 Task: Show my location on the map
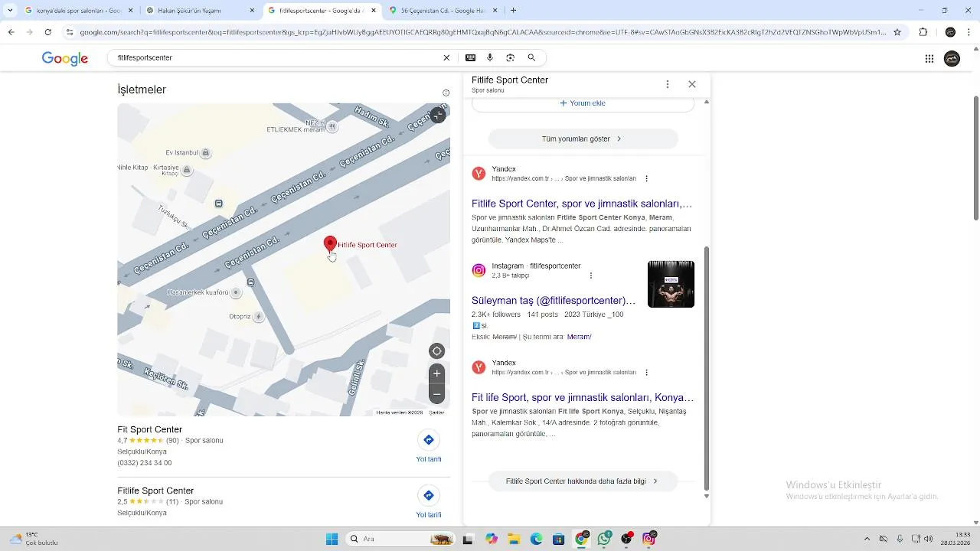(437, 351)
